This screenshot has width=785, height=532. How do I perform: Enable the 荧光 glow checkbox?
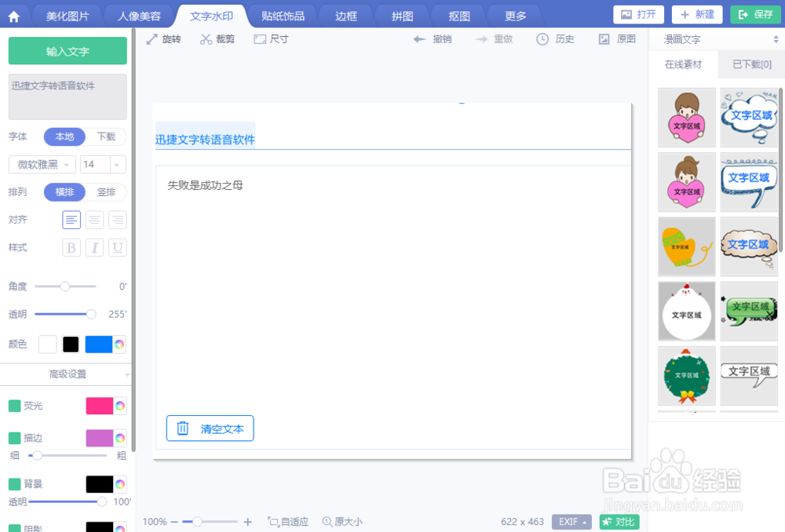[x=14, y=406]
